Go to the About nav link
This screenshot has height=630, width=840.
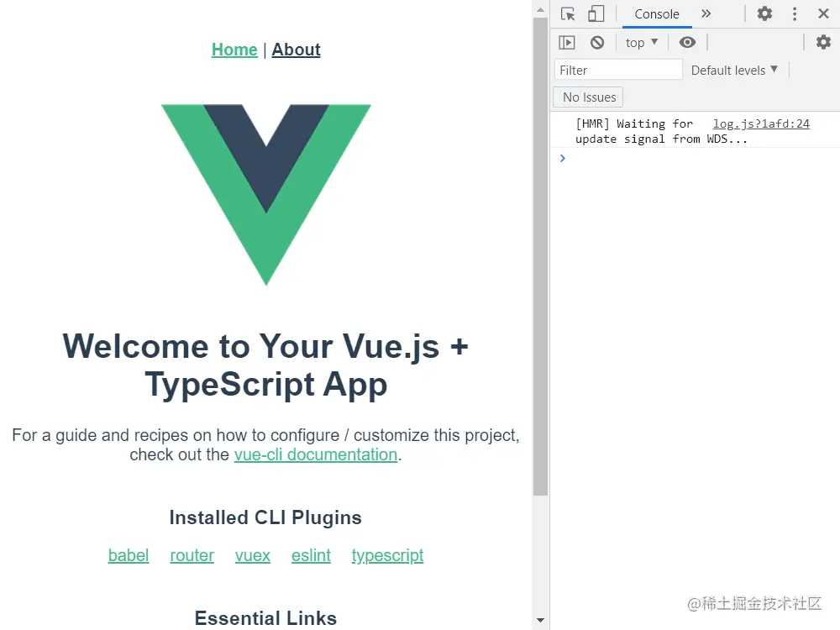pos(296,50)
